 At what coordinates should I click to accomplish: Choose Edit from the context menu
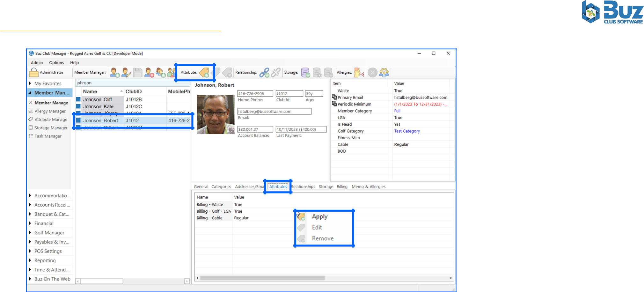[x=317, y=227]
